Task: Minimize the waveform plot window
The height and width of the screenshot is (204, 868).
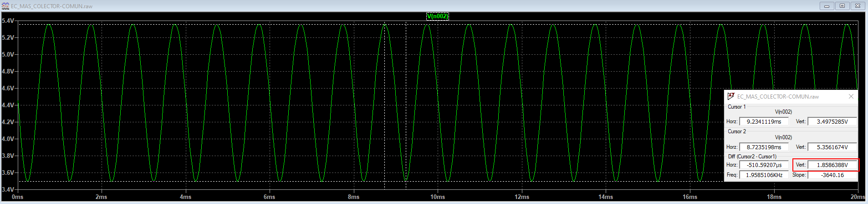Action: point(827,6)
